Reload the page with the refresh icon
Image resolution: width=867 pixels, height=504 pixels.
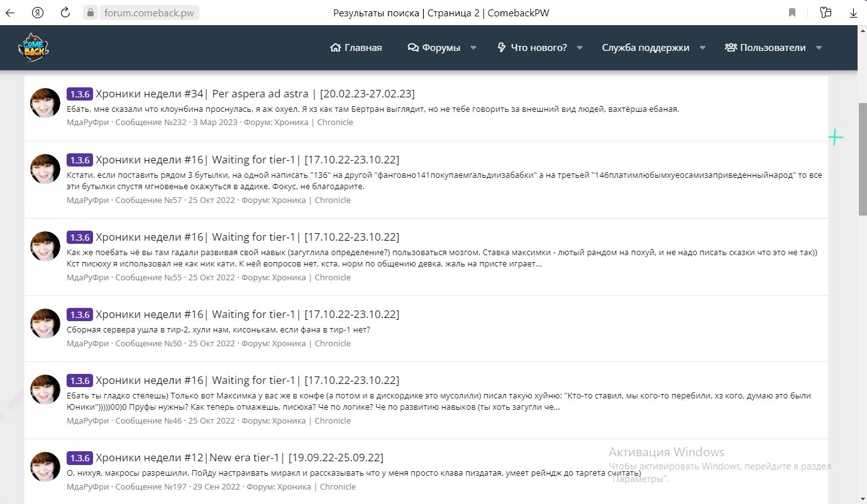(65, 13)
